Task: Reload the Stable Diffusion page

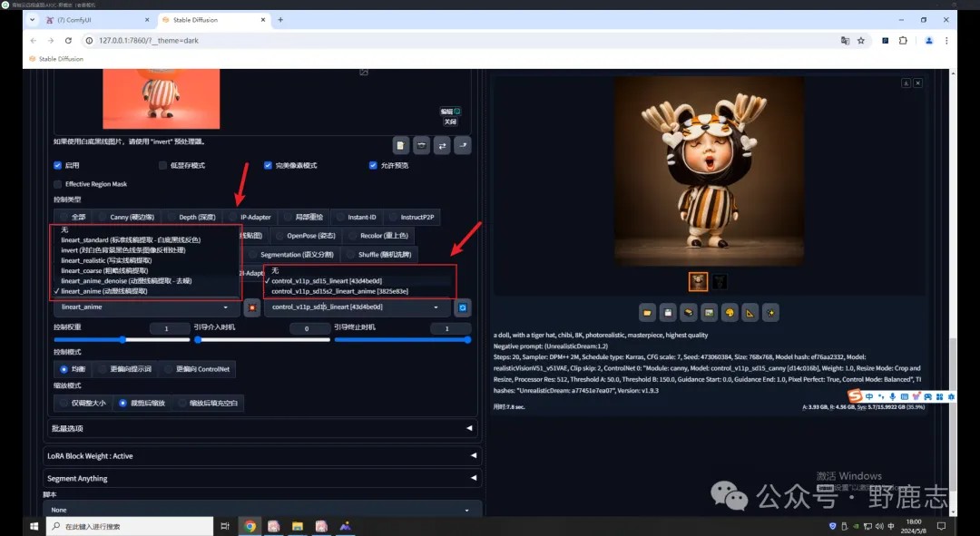Action: coord(68,41)
